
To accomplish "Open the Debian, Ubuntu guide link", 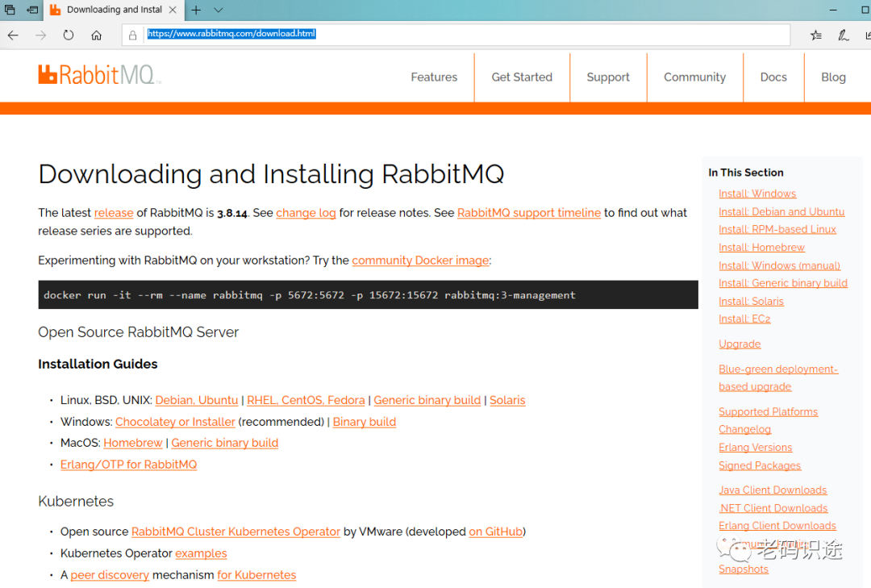I will pyautogui.click(x=197, y=400).
